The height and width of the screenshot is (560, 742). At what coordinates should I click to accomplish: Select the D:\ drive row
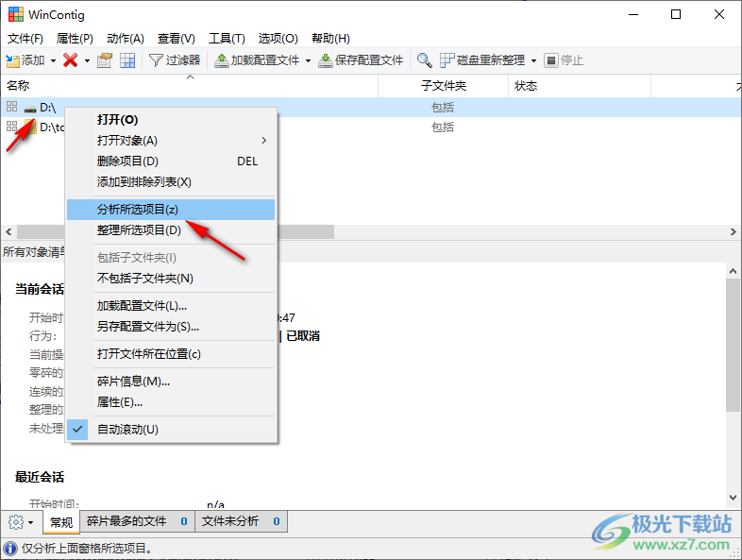[370, 108]
